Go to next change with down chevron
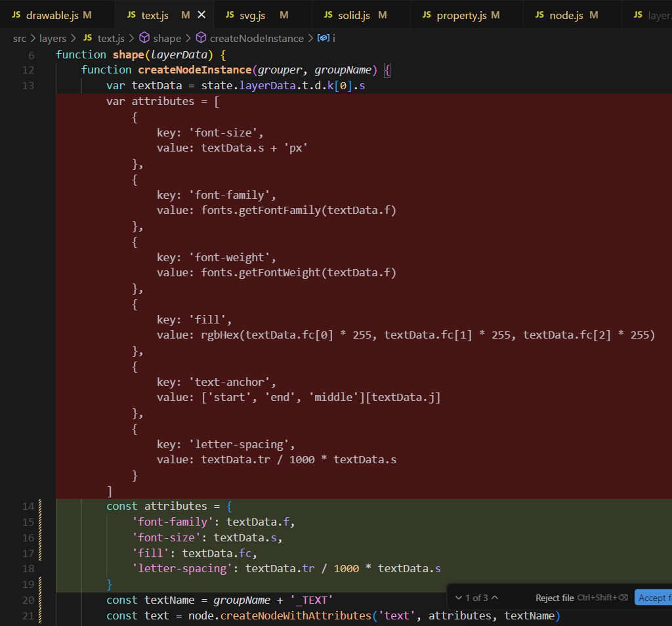 pos(459,598)
